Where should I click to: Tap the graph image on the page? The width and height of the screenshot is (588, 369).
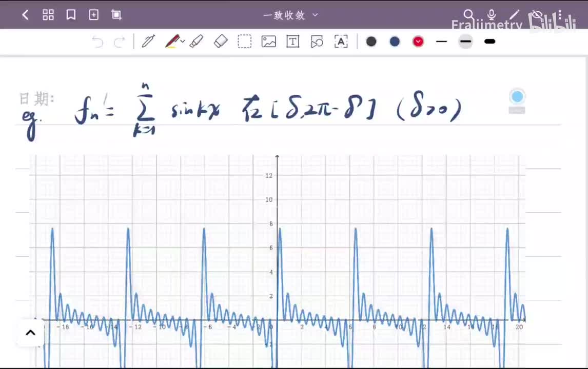(x=277, y=261)
